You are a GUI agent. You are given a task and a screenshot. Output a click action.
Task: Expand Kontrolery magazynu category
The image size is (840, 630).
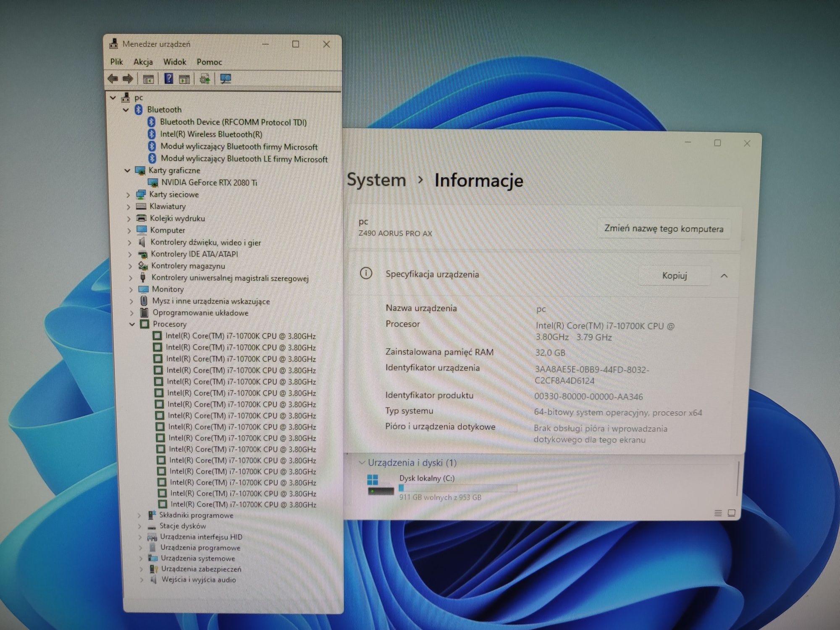(130, 266)
